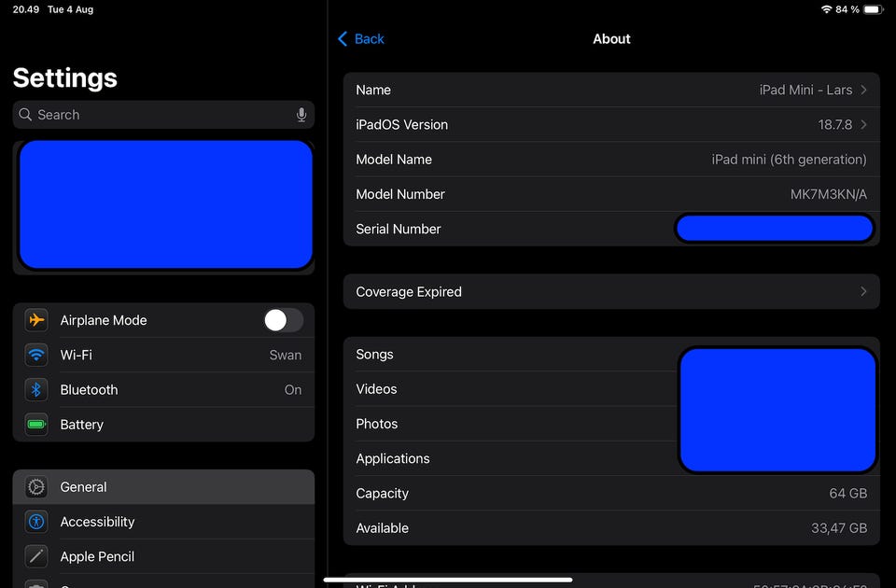Tap the About page title
Image resolution: width=896 pixels, height=588 pixels.
click(x=611, y=39)
